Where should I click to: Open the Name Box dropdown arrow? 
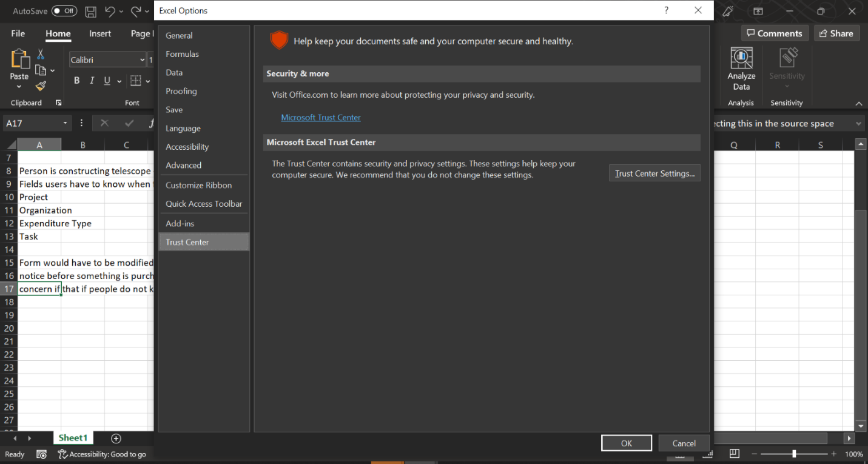(66, 123)
